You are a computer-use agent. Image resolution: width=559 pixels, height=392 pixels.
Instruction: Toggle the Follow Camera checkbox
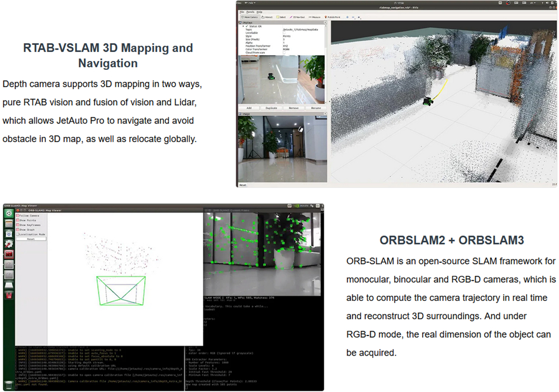coord(18,215)
